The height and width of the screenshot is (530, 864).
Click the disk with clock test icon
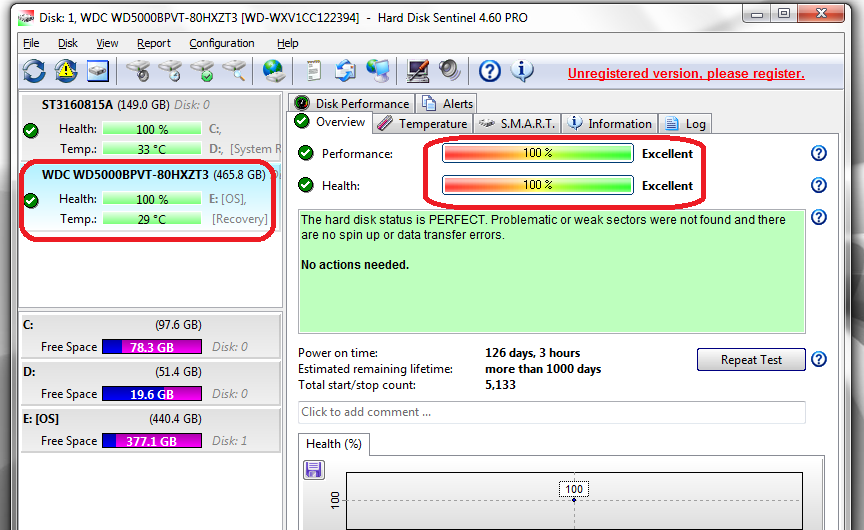170,71
